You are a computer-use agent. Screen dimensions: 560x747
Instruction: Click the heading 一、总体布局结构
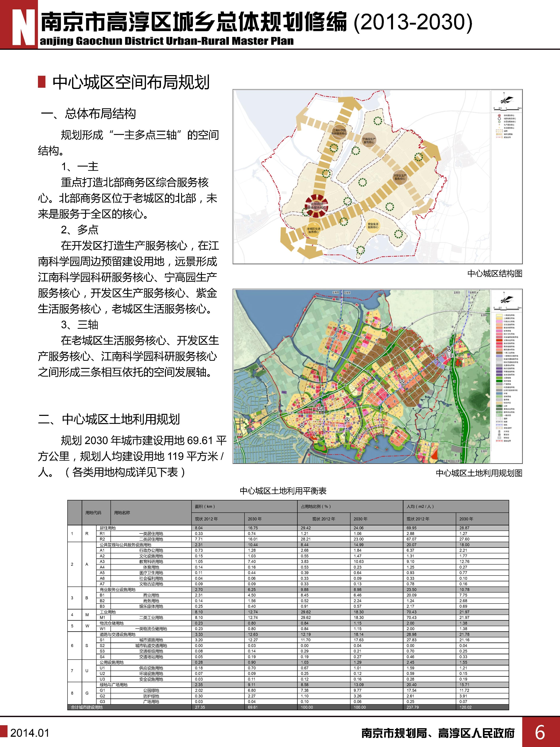click(x=88, y=114)
